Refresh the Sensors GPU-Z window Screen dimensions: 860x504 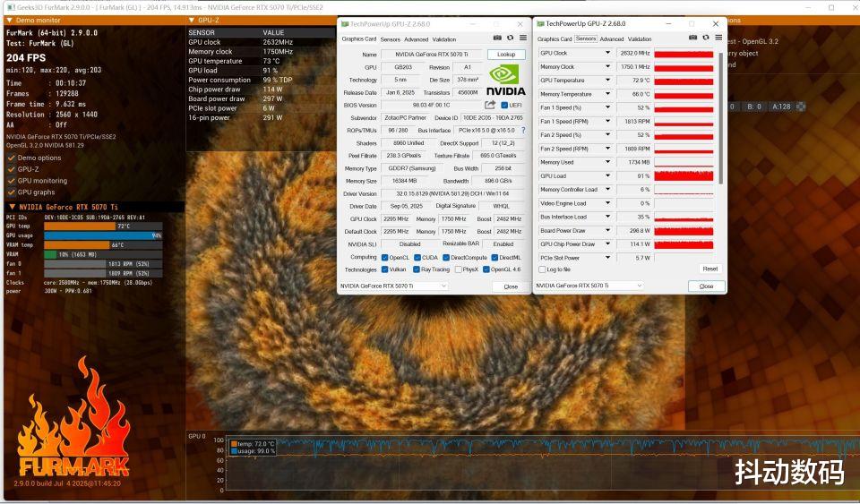(x=706, y=38)
